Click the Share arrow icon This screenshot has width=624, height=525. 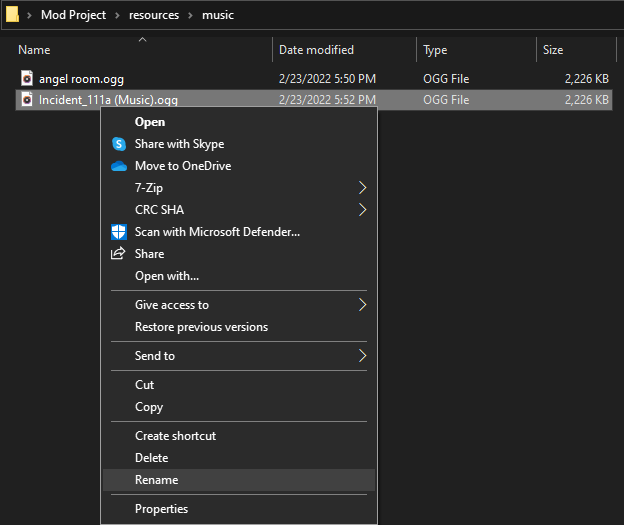coord(119,254)
